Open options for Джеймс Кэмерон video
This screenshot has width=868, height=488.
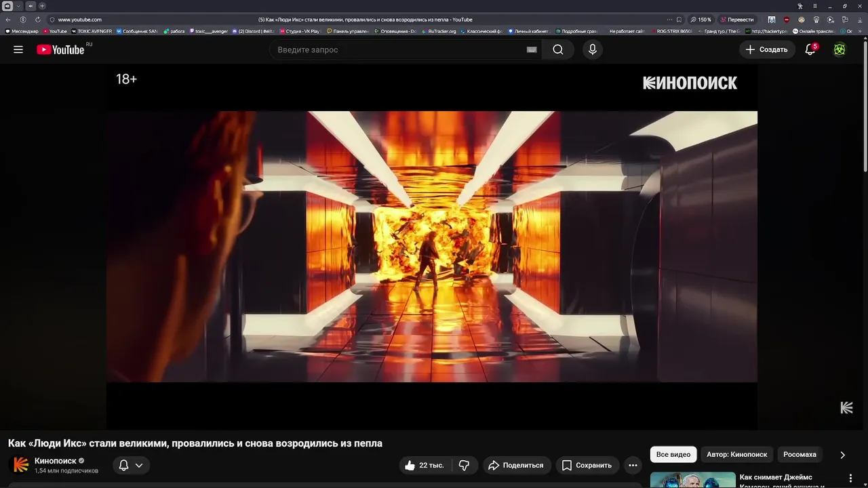pos(850,479)
